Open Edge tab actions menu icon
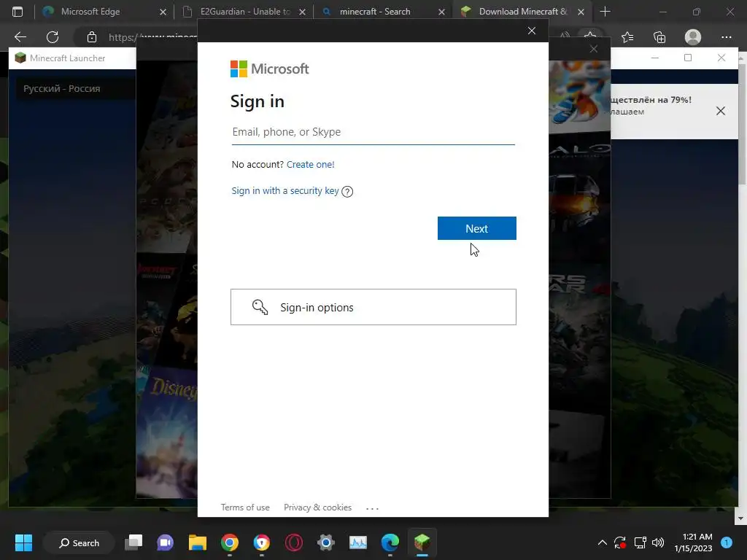This screenshot has height=560, width=747. coord(18,12)
